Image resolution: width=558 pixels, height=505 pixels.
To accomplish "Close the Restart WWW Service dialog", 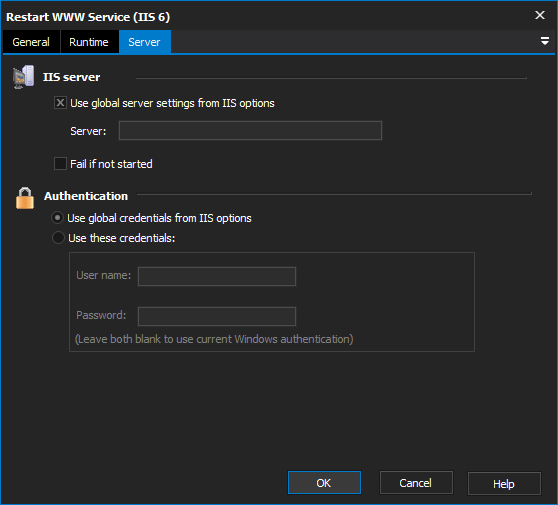I will (540, 15).
